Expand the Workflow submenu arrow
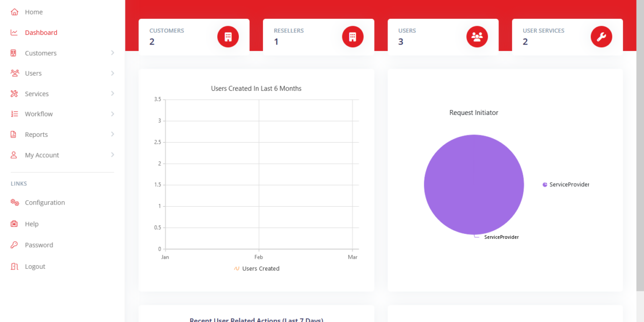644x322 pixels. [x=112, y=114]
